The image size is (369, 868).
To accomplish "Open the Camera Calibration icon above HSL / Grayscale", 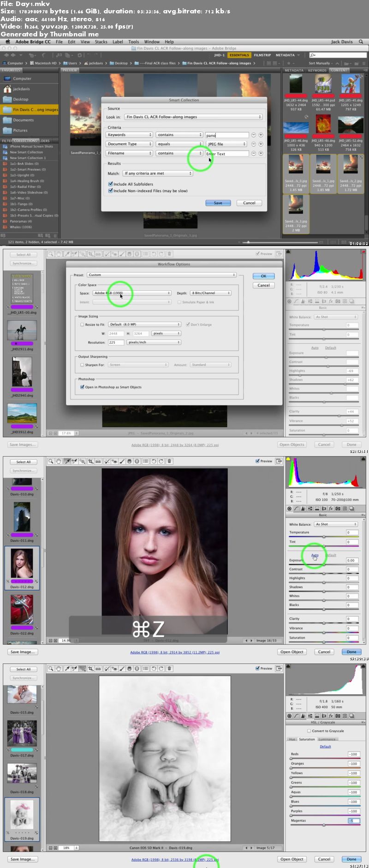I will coord(338,716).
